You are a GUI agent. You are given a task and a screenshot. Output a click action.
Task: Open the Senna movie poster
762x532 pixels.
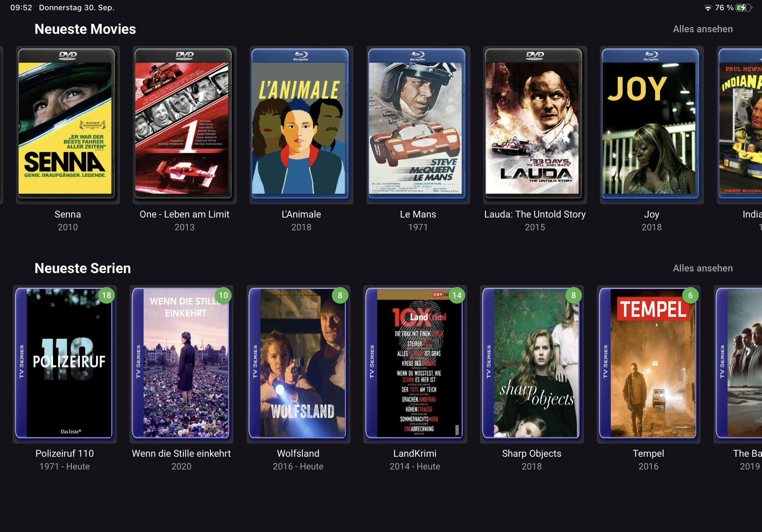tap(68, 125)
